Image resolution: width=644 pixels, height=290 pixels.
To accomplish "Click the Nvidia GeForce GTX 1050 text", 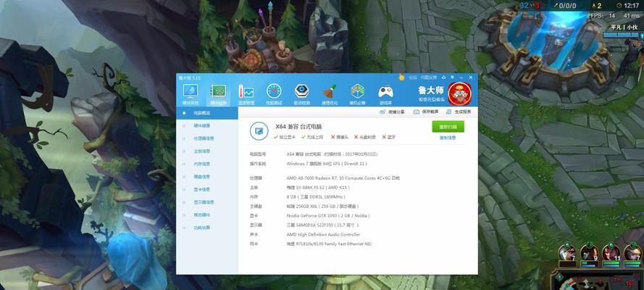I will pos(328,215).
